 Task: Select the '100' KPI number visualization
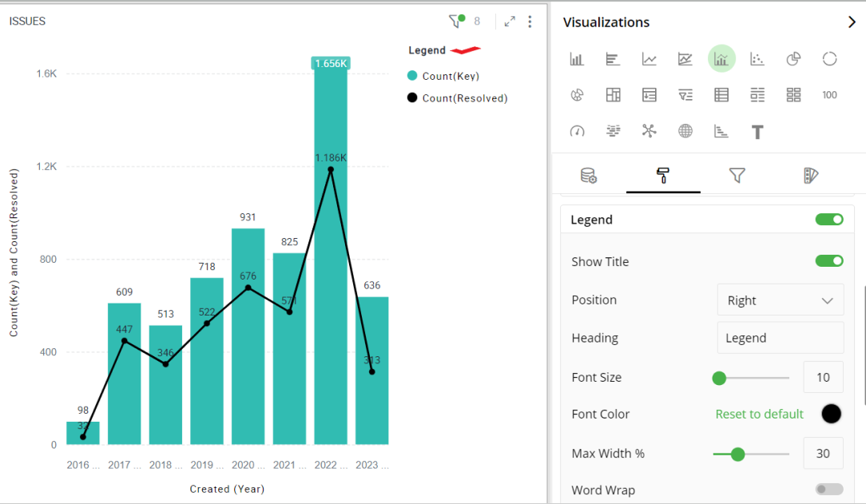[x=829, y=95]
